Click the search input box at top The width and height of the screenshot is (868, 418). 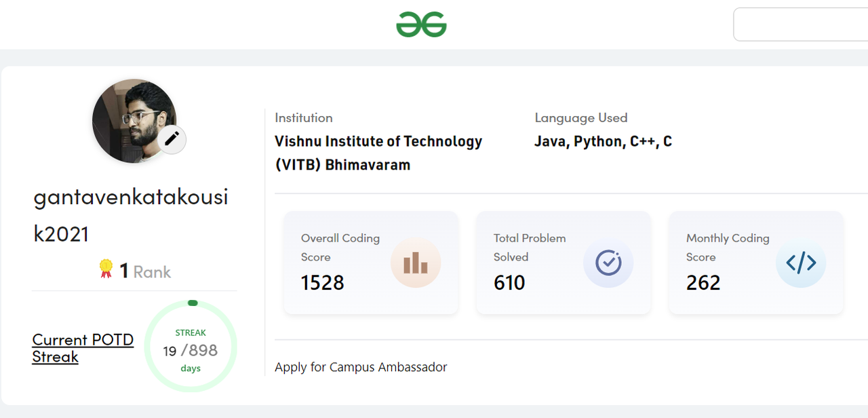tap(800, 24)
